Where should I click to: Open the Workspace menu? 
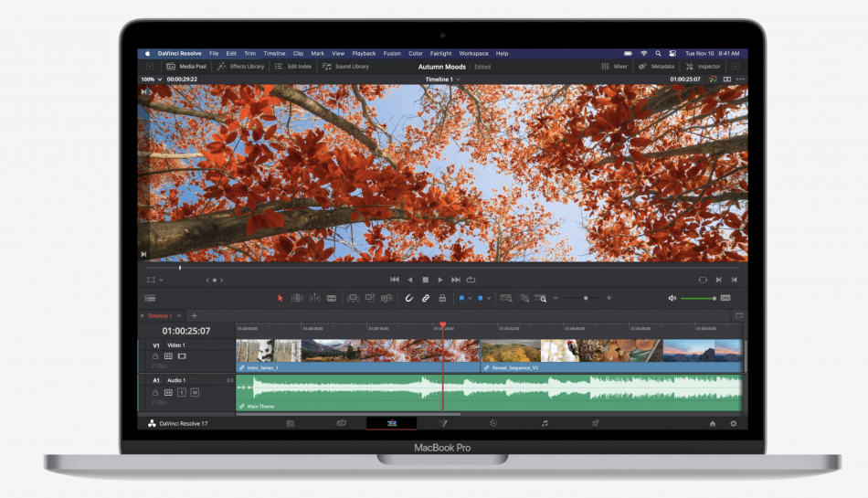(474, 54)
